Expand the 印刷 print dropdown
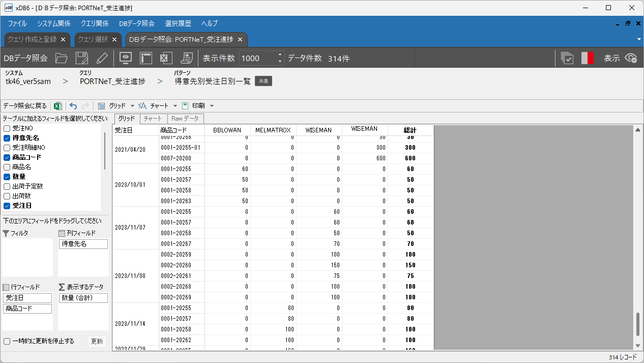 click(x=211, y=105)
